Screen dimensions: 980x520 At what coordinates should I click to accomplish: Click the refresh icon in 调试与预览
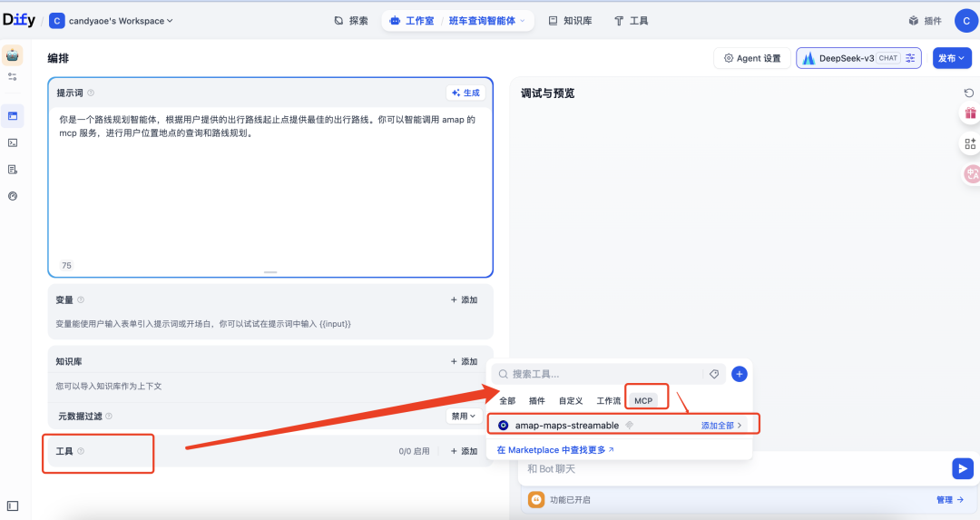969,93
